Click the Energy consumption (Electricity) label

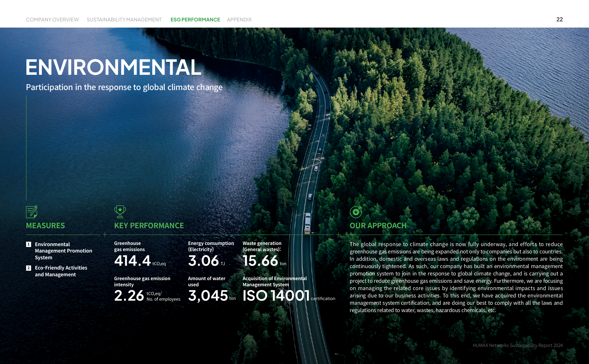click(x=211, y=246)
